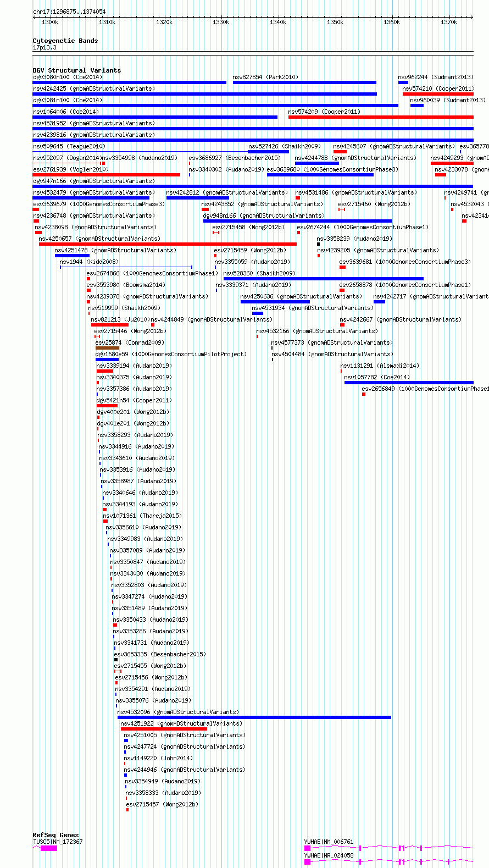Click dgv5421n54 (Cooper2011) label
This screenshot has width=489, height=868.
134,400
